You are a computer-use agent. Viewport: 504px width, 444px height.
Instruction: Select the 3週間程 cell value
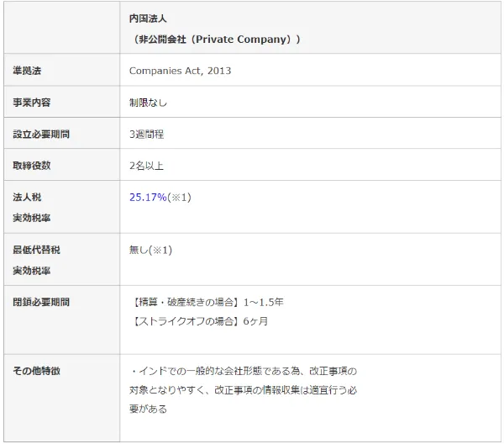(146, 135)
